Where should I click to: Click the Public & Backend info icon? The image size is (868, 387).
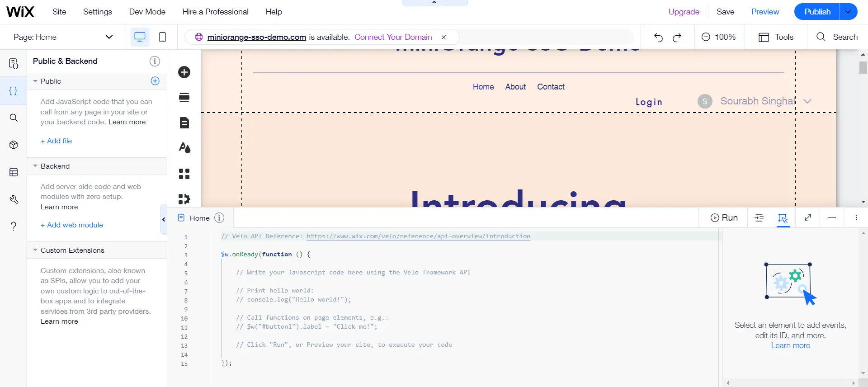155,61
